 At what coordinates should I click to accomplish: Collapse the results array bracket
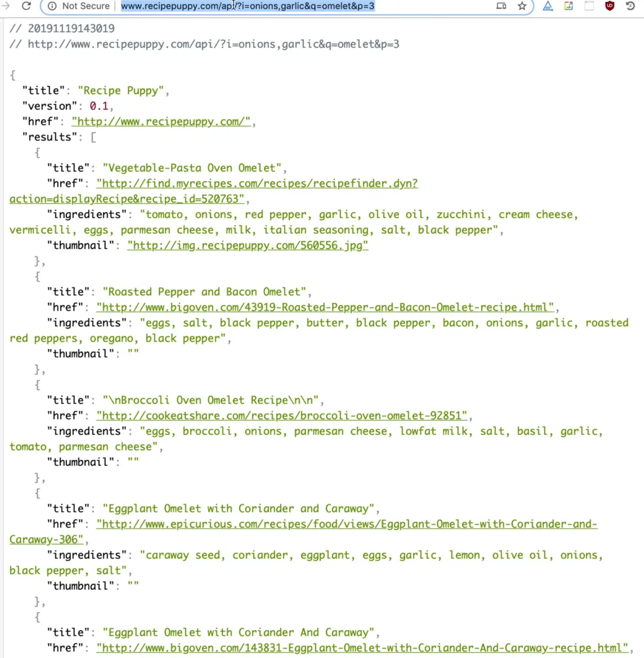click(x=93, y=137)
